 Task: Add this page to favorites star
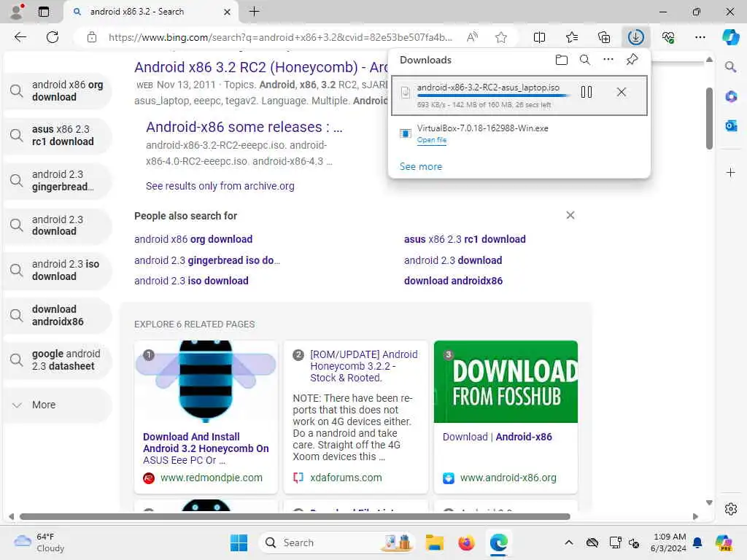coord(500,37)
